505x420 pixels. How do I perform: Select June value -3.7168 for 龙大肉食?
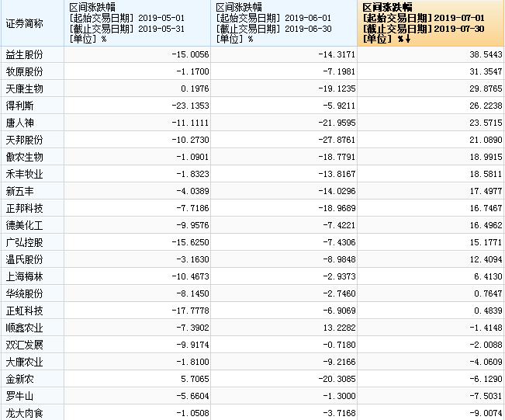339,413
